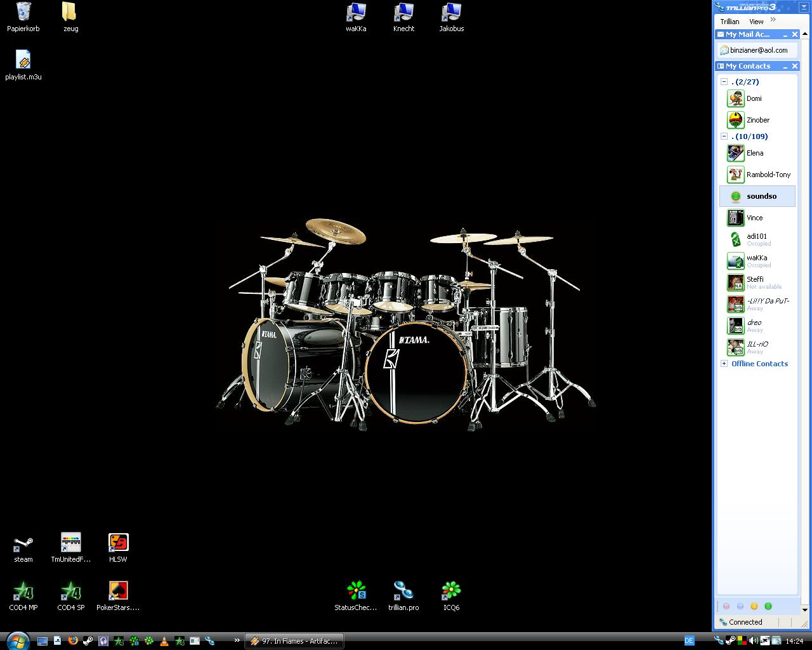Screen dimensions: 812x650
Task: Collapse the (2/27) contact group
Action: coord(724,82)
